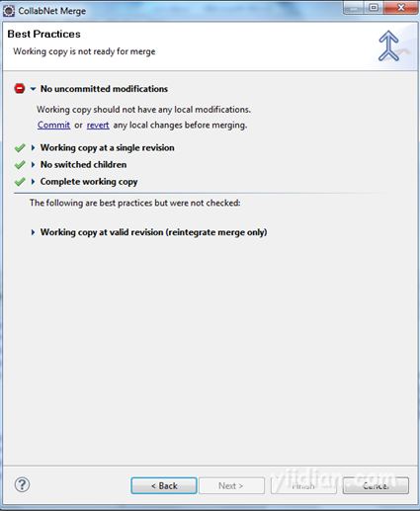Select the No uncommitted modifications heading text
This screenshot has width=420, height=511.
104,89
